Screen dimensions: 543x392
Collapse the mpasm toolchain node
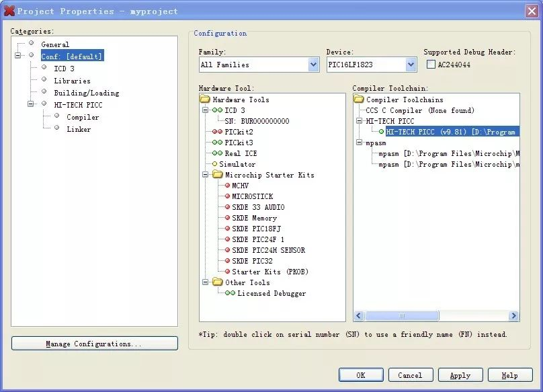(x=359, y=143)
